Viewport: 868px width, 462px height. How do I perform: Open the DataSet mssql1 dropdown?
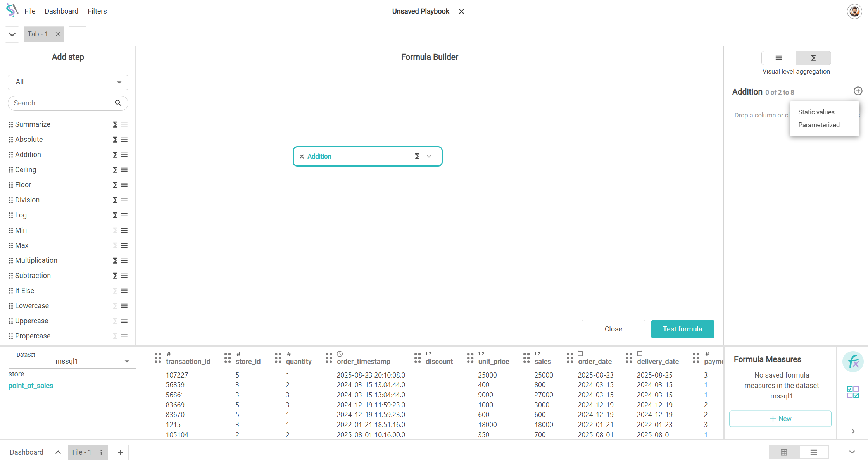(x=72, y=361)
